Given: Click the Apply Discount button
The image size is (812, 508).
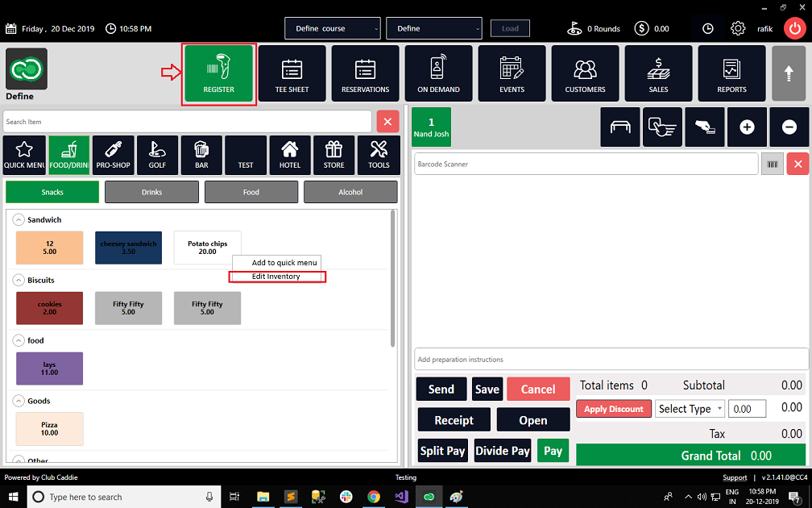Looking at the screenshot, I should tap(614, 409).
